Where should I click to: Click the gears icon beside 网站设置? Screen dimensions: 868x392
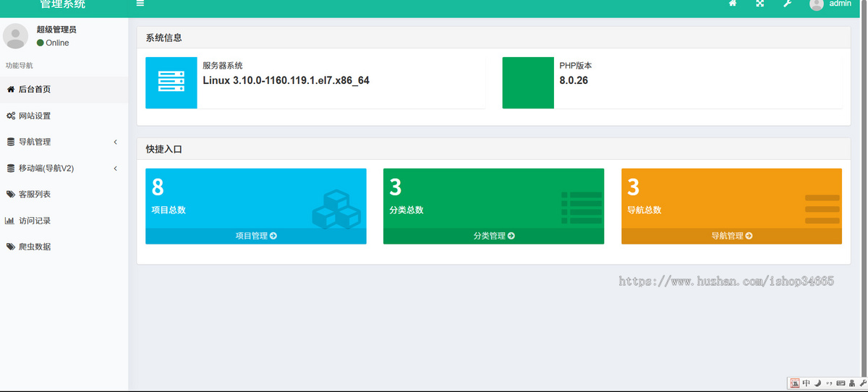point(11,116)
